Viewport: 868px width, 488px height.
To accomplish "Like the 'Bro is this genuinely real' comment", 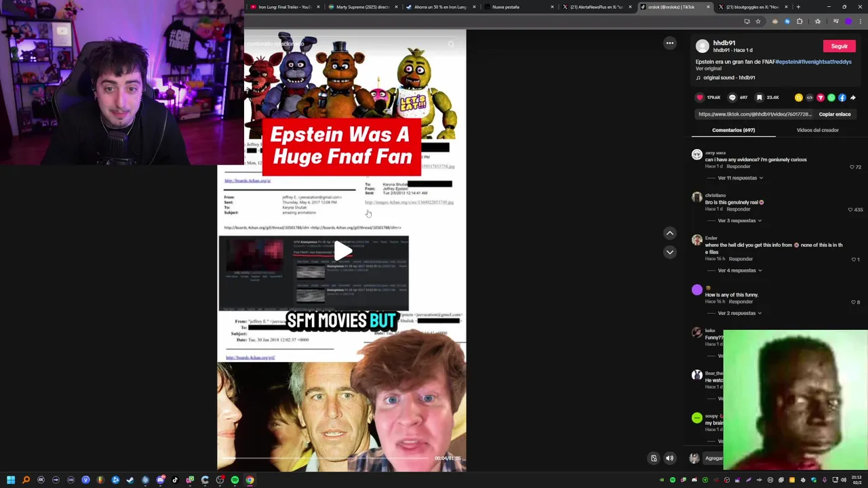I will [850, 209].
